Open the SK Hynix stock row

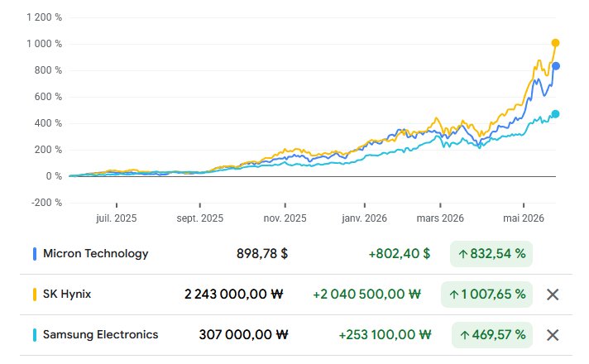296,295
